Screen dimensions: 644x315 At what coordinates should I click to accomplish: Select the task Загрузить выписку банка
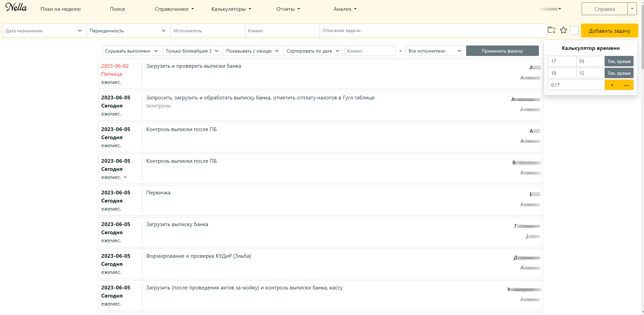(x=320, y=232)
